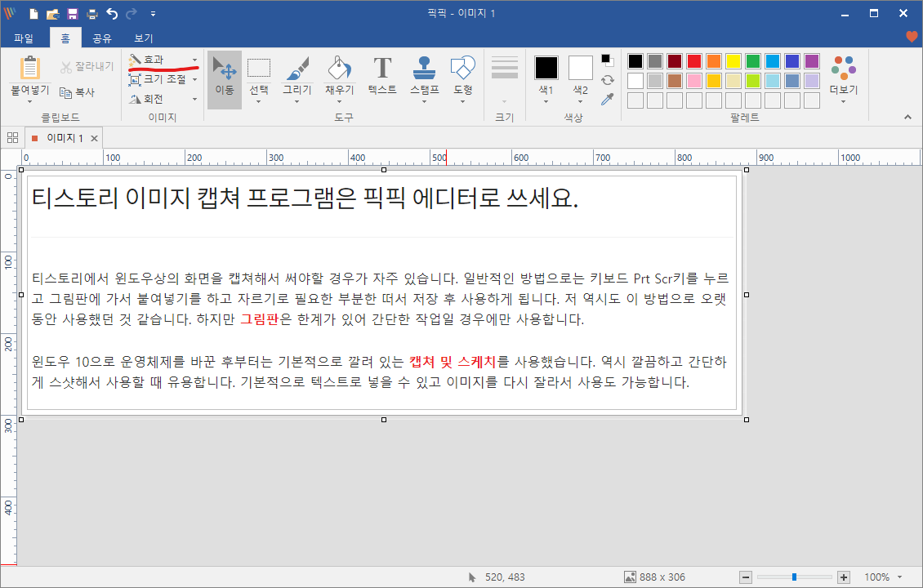Pick the purple swatch in palette
Screen dimensions: 923x588
point(812,61)
